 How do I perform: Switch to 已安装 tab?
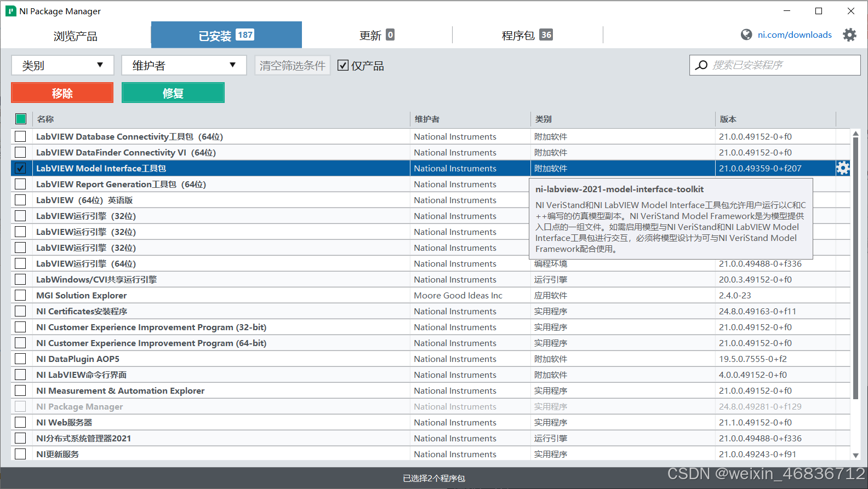(x=226, y=35)
